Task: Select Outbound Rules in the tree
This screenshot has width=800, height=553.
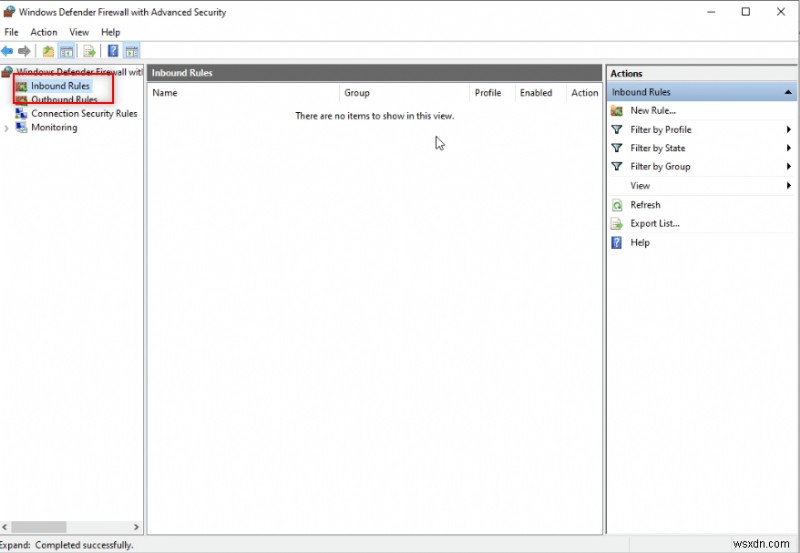Action: pyautogui.click(x=64, y=99)
